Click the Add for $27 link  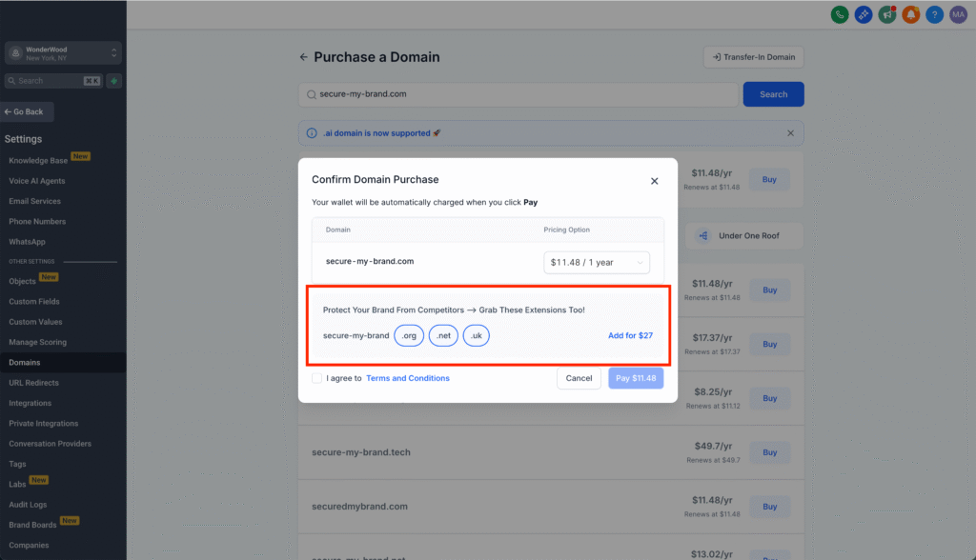pos(630,335)
